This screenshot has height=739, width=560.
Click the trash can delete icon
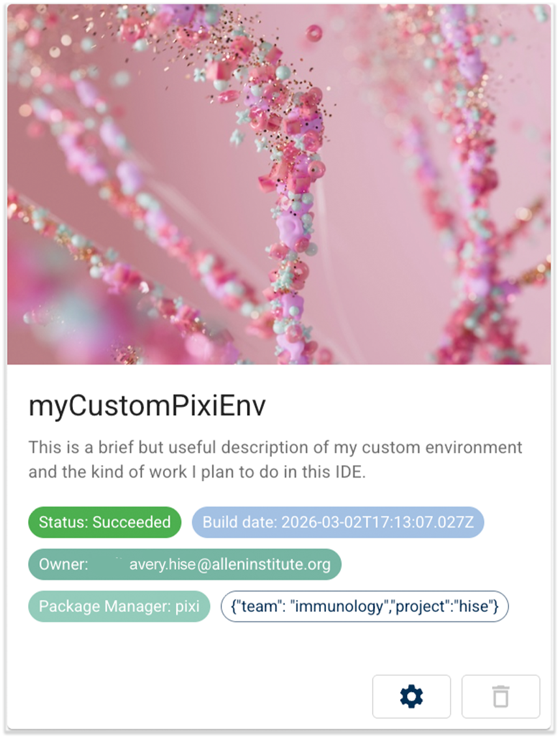click(x=501, y=697)
